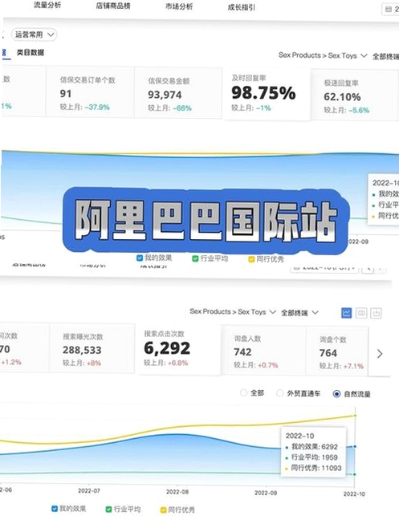Open the 店铺商品榜 tab

coord(113,6)
